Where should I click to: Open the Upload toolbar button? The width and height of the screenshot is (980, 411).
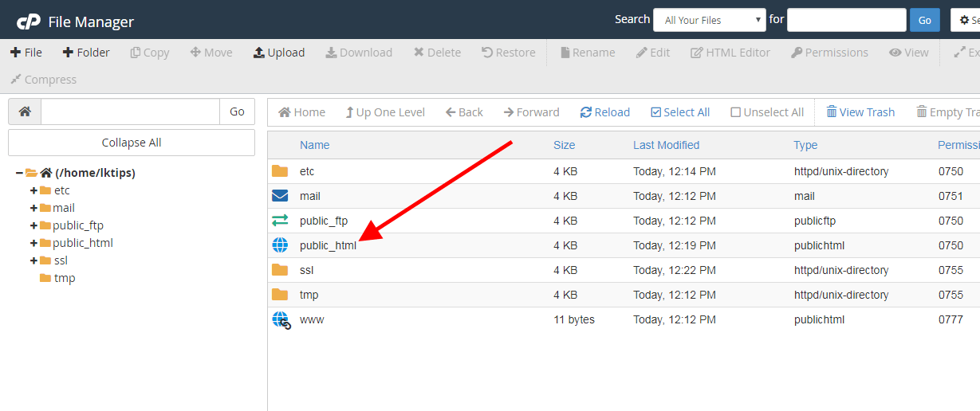pos(279,53)
